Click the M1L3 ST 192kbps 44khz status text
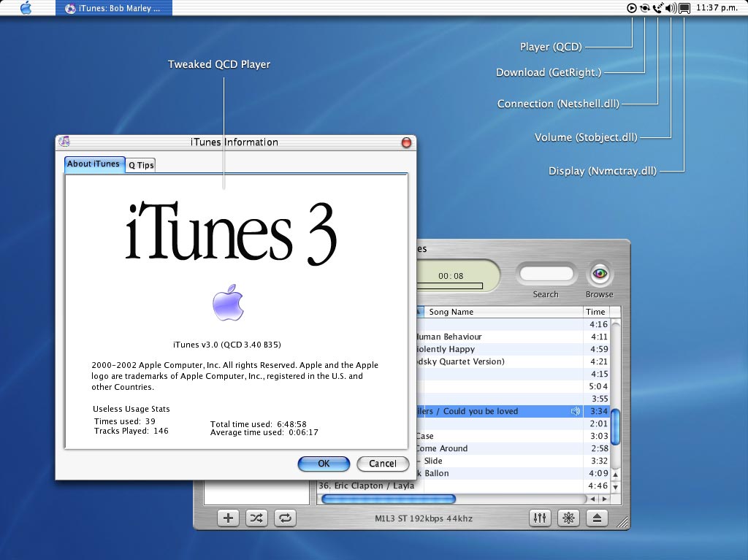Screen dimensions: 748x560 [424, 518]
